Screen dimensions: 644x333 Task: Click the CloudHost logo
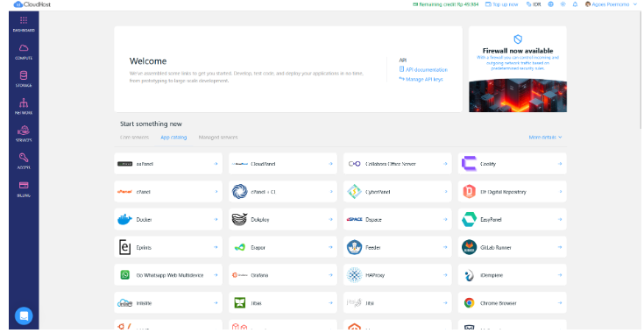point(32,4)
